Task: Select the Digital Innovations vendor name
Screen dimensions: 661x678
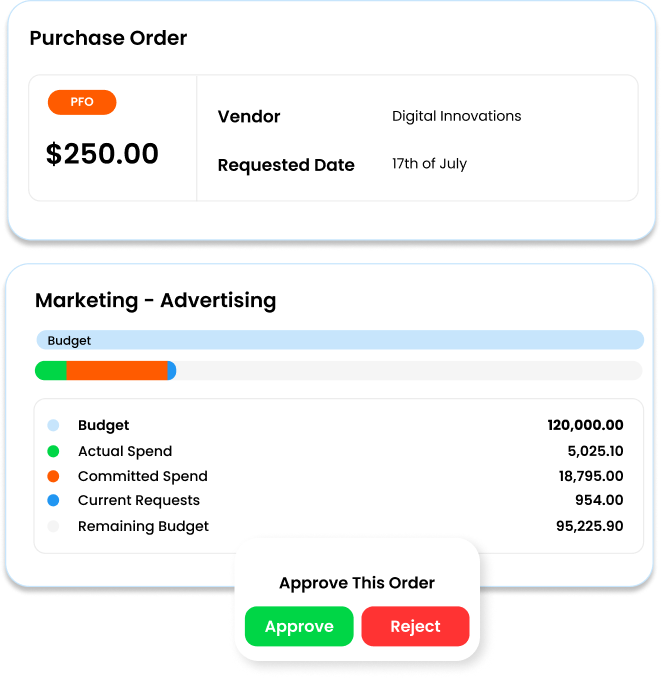Action: (456, 116)
